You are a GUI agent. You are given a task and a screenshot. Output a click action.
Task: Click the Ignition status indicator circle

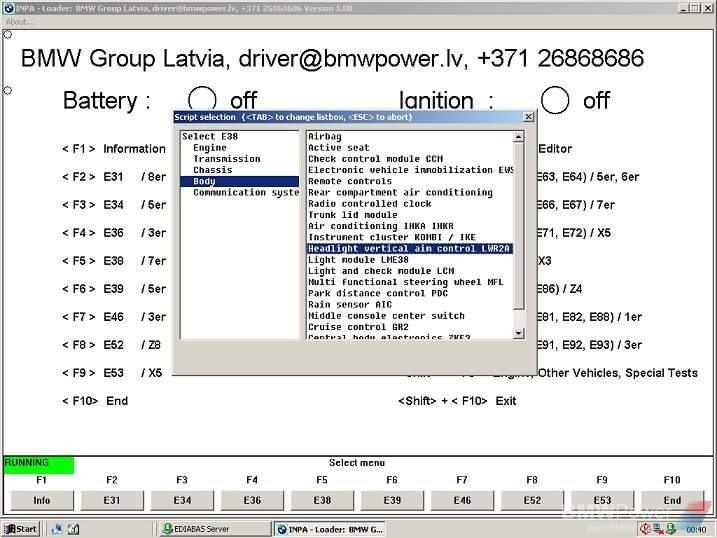point(555,100)
